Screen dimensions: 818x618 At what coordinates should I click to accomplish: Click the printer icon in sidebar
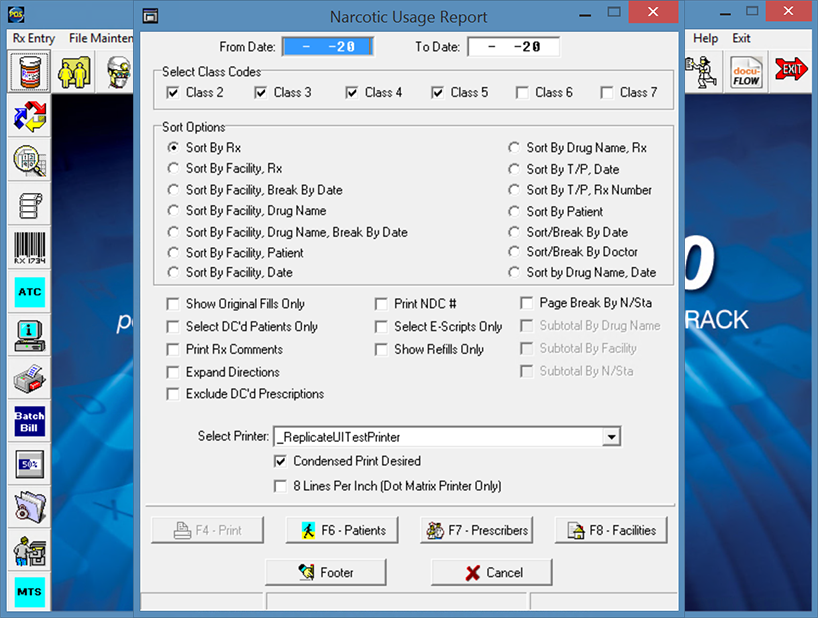30,378
